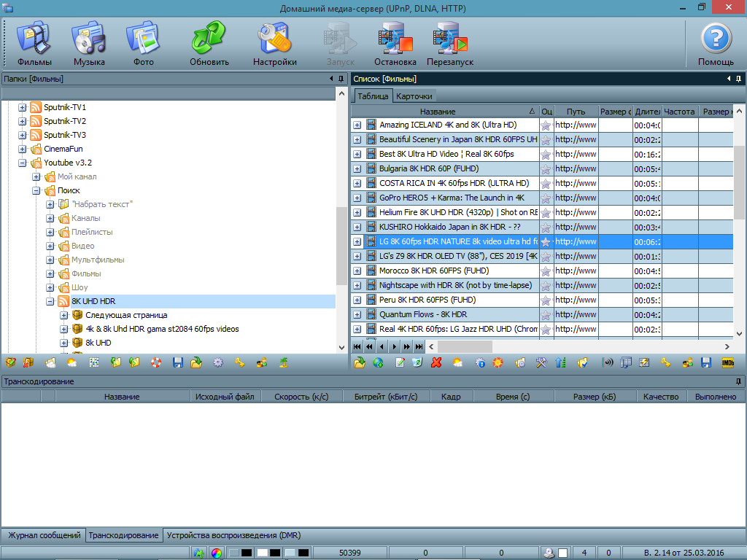Open the color wheel in the status bar
Image resolution: width=747 pixels, height=560 pixels.
coord(217,553)
